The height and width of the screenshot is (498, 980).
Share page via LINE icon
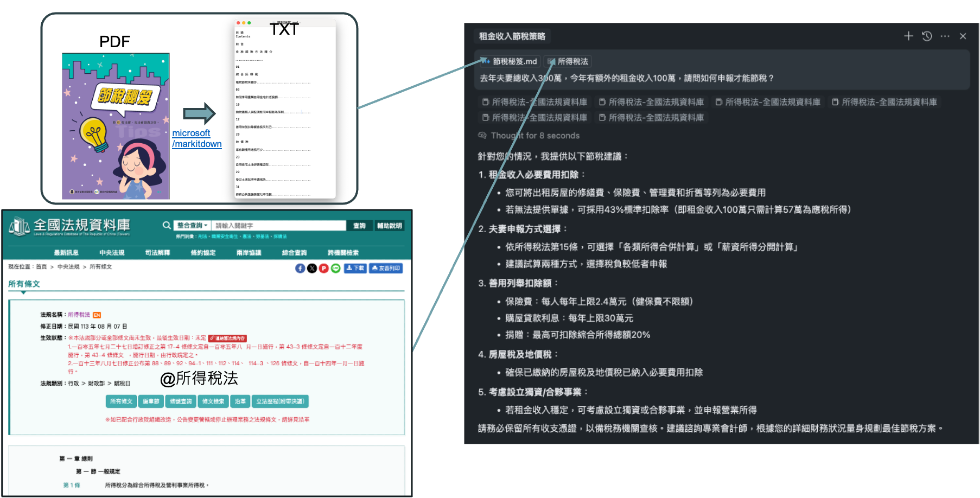pos(336,268)
